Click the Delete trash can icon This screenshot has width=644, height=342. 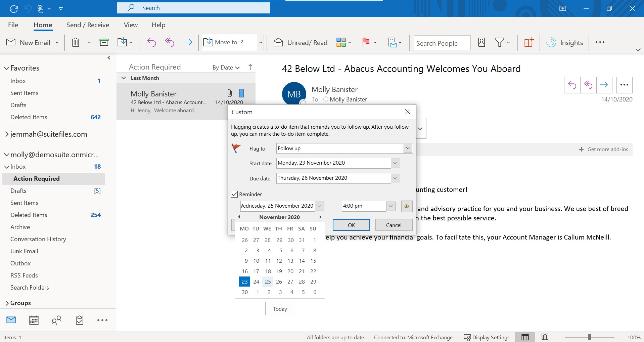tap(76, 42)
